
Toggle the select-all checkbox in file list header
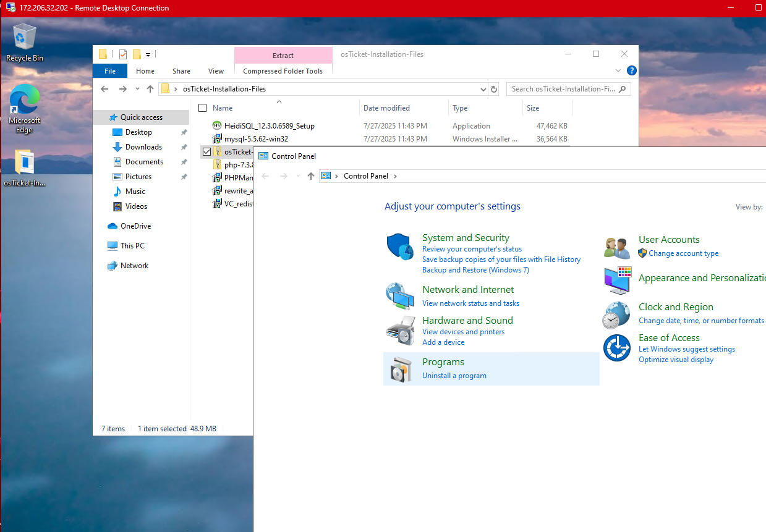click(203, 108)
